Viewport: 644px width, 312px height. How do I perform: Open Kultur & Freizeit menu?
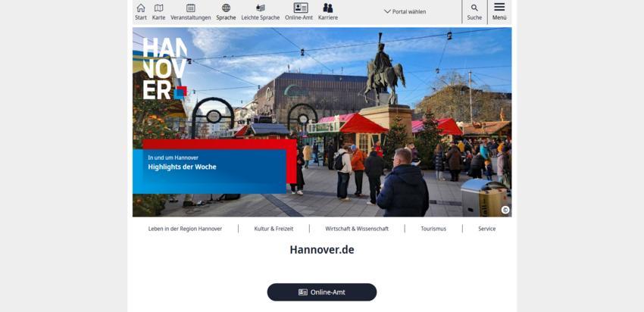tap(274, 229)
